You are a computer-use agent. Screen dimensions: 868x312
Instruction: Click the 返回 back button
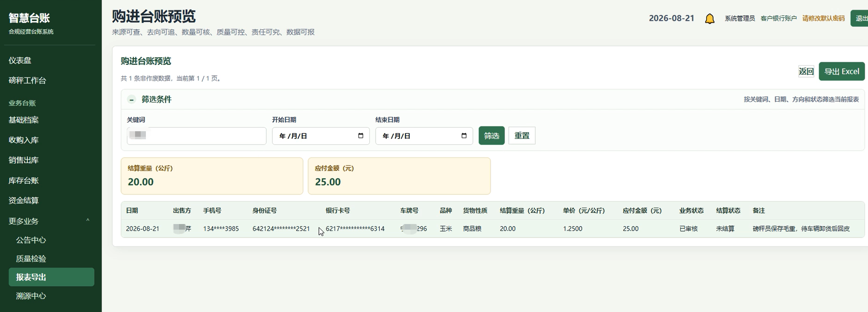[x=806, y=71]
